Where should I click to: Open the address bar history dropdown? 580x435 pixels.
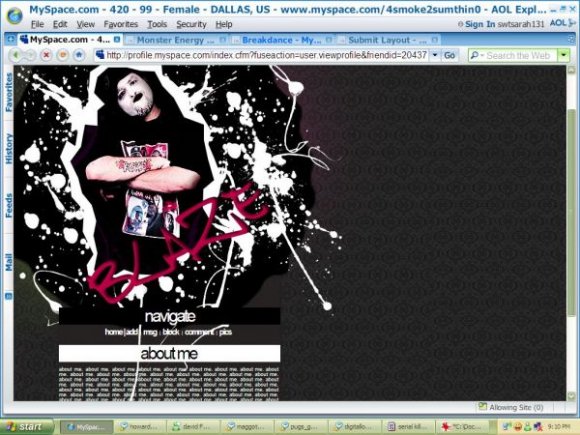435,55
